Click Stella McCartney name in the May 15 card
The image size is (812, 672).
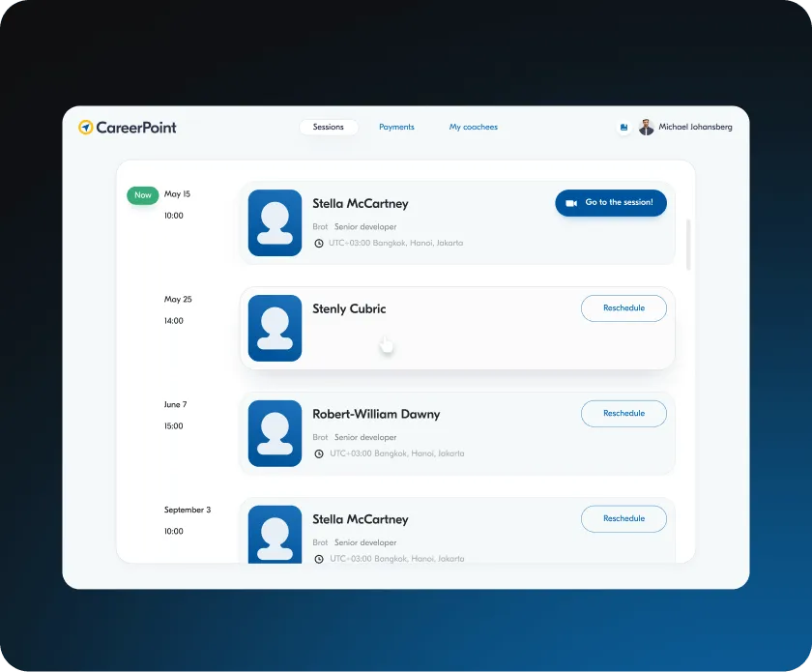tap(361, 204)
